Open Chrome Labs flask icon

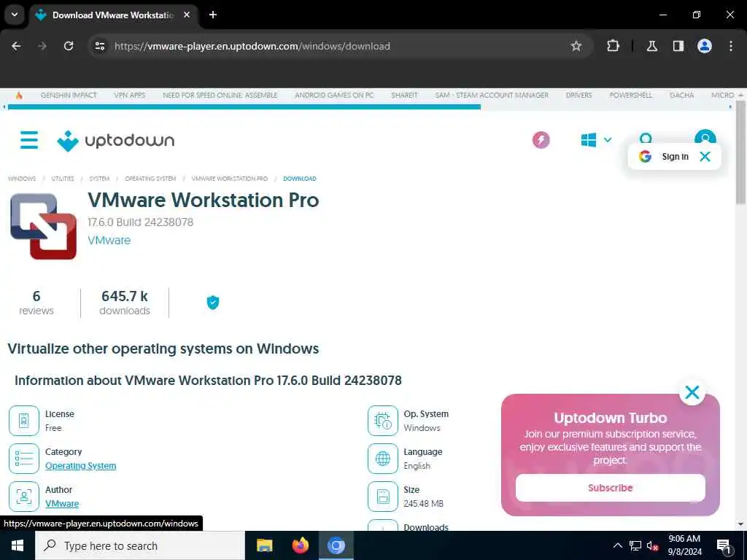pyautogui.click(x=651, y=46)
